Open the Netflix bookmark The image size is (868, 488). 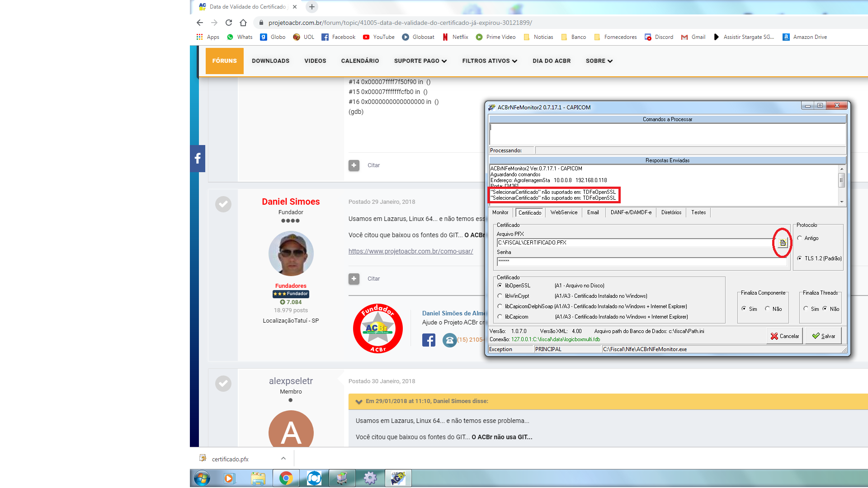click(x=455, y=37)
